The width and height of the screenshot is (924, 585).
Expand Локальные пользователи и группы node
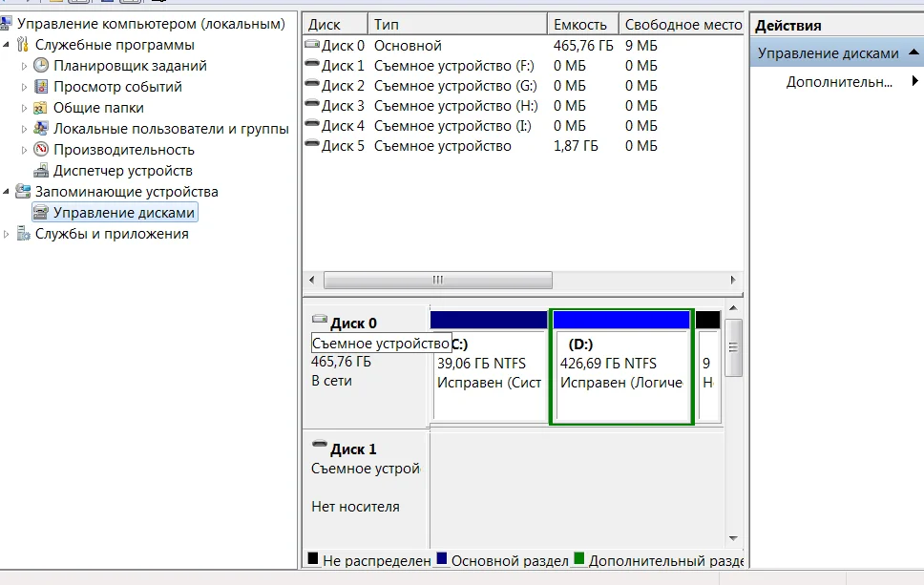[24, 129]
